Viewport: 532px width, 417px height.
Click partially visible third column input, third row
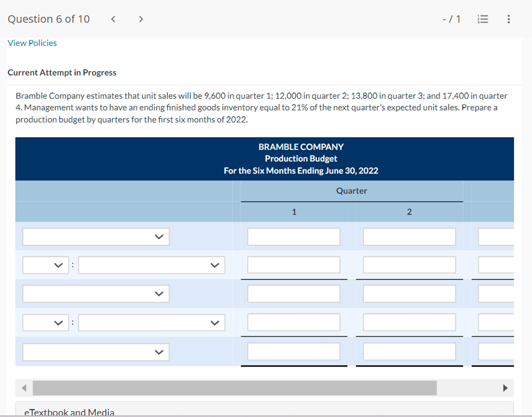click(x=496, y=294)
